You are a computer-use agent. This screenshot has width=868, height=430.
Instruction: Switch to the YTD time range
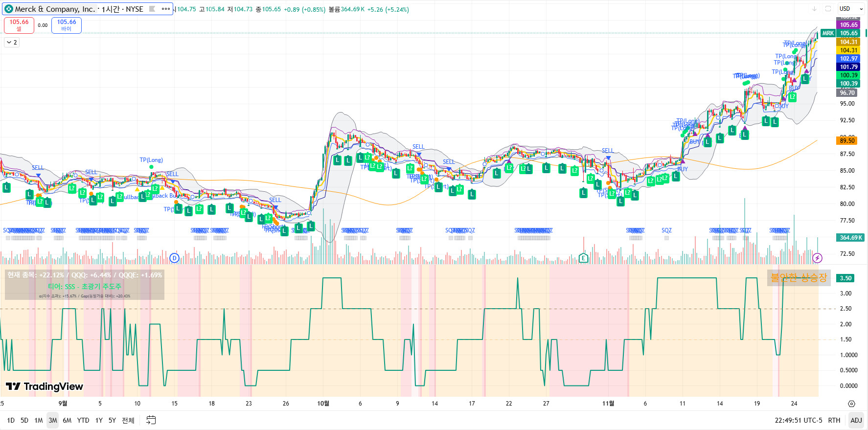click(x=83, y=420)
